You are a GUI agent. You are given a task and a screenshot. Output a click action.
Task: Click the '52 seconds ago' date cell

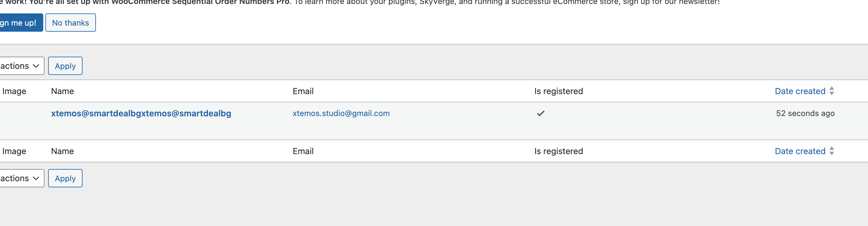[805, 114]
